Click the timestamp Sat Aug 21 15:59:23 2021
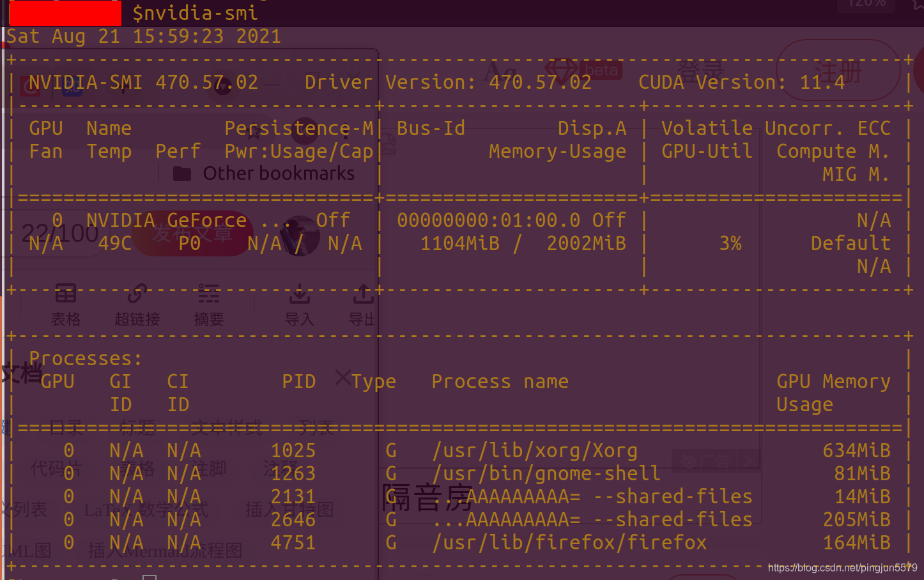The image size is (924, 580). [144, 36]
